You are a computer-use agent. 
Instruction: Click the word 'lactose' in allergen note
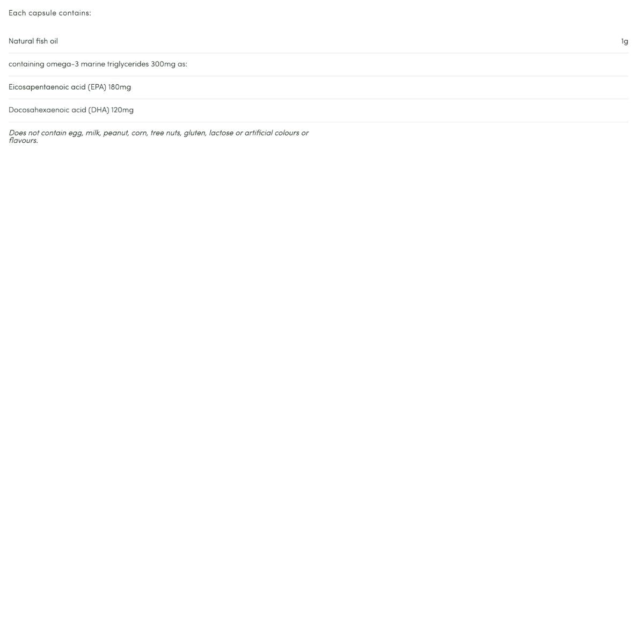[x=221, y=133]
